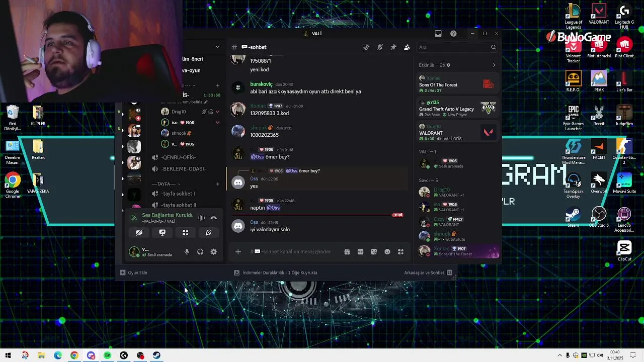This screenshot has width=644, height=362.
Task: Open the sticker picker
Action: point(374,251)
